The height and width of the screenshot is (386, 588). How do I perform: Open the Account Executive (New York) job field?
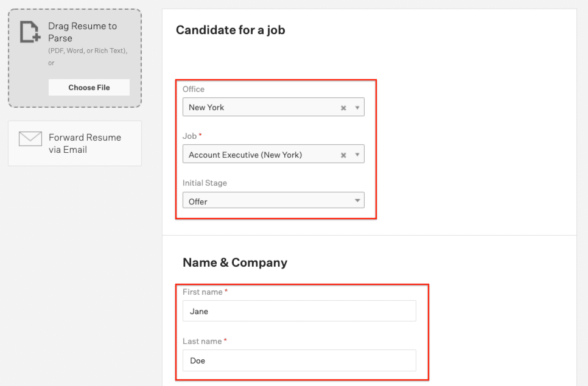pos(273,154)
